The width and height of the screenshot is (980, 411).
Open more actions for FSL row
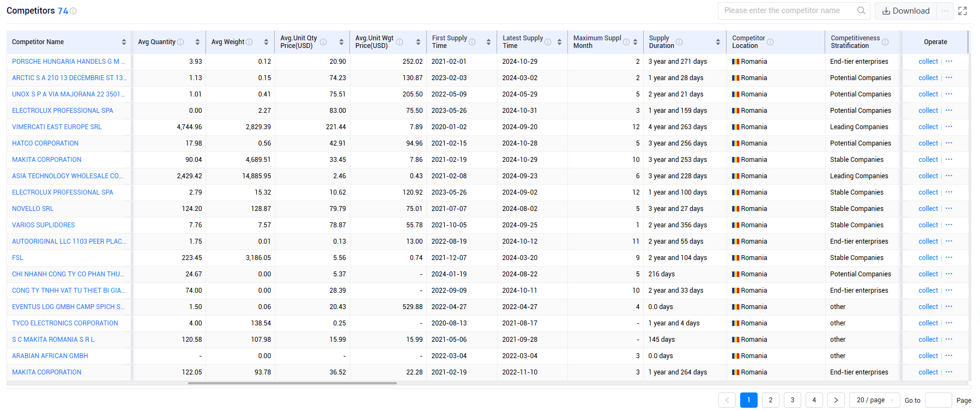949,257
